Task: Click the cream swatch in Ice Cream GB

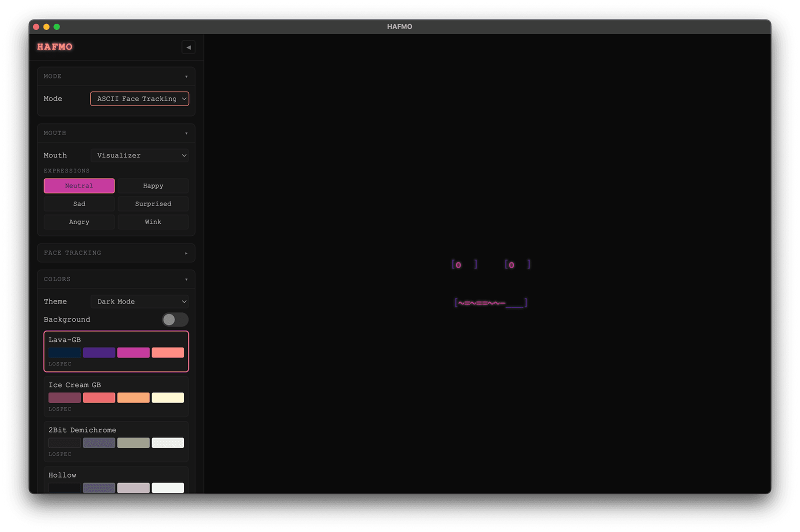Action: click(168, 397)
